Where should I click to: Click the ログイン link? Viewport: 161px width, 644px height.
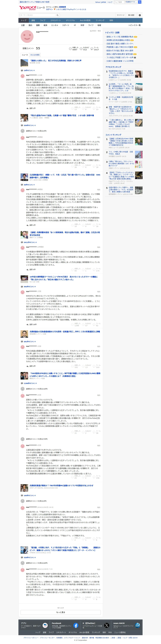(49, 10)
